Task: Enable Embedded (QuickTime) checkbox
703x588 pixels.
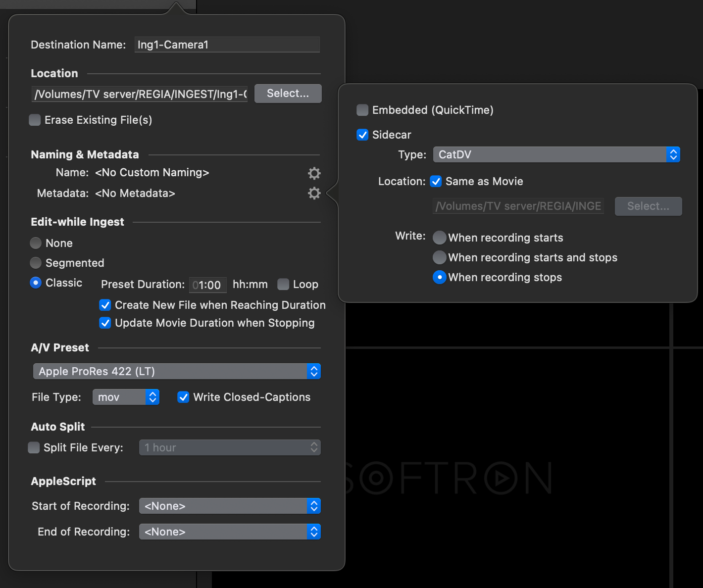Action: pyautogui.click(x=362, y=110)
